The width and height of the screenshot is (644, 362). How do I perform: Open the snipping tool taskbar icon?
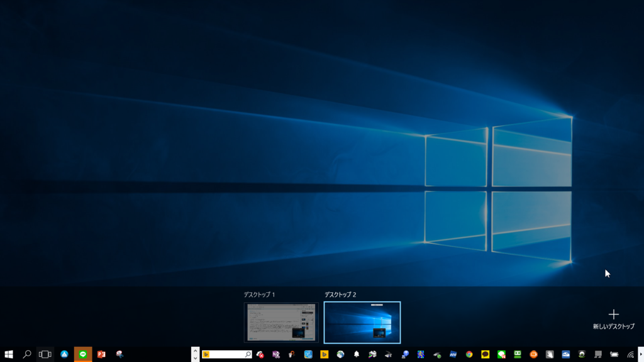click(119, 354)
